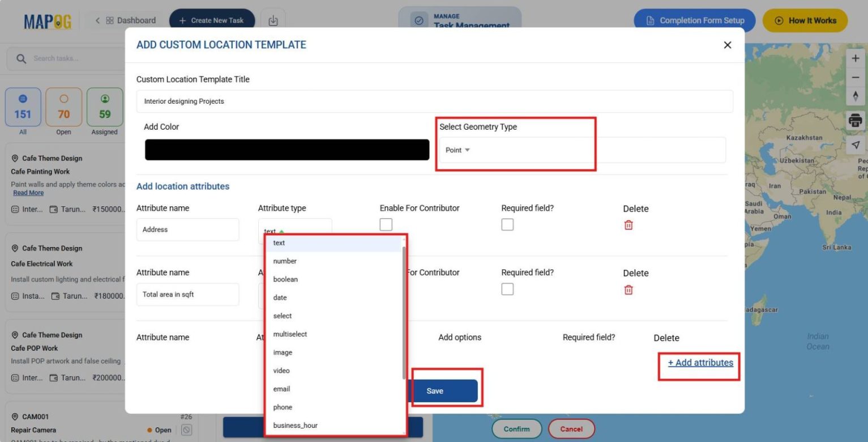
Task: Delete the Address attribute with the trash icon
Action: (628, 225)
